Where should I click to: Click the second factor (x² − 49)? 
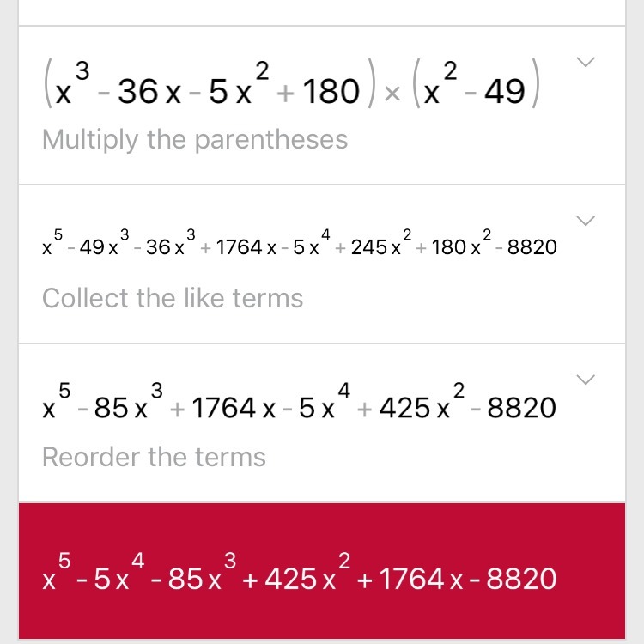(474, 89)
